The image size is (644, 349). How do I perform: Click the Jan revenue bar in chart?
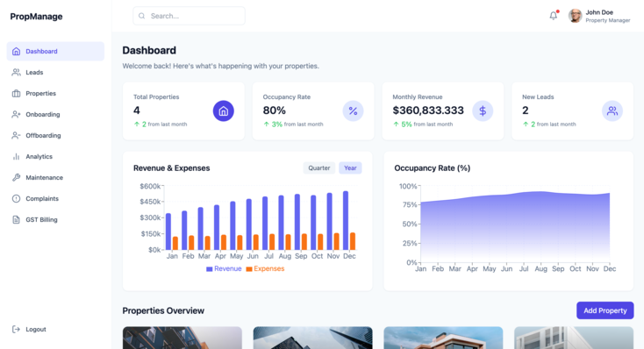tap(168, 231)
